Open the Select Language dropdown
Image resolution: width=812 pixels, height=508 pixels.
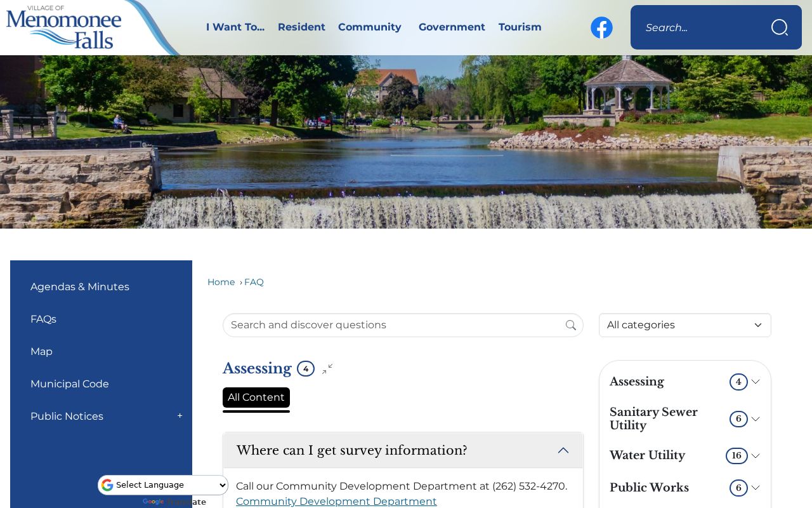[x=164, y=485]
